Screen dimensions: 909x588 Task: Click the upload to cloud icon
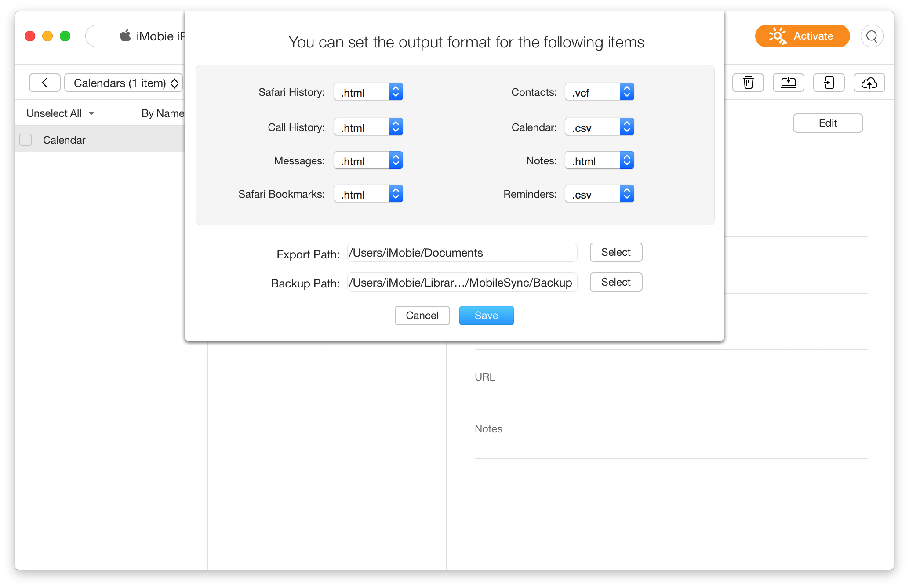tap(869, 83)
